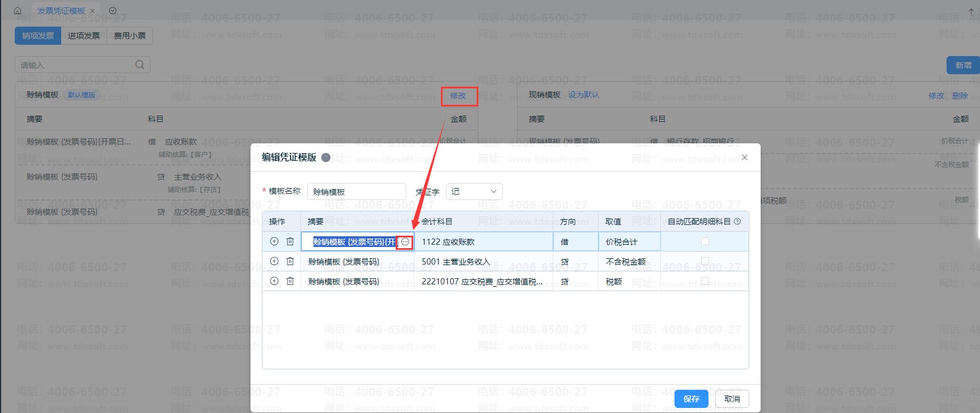Click the help icon beside 自动匹配明细科目
The width and height of the screenshot is (980, 413).
click(x=737, y=222)
